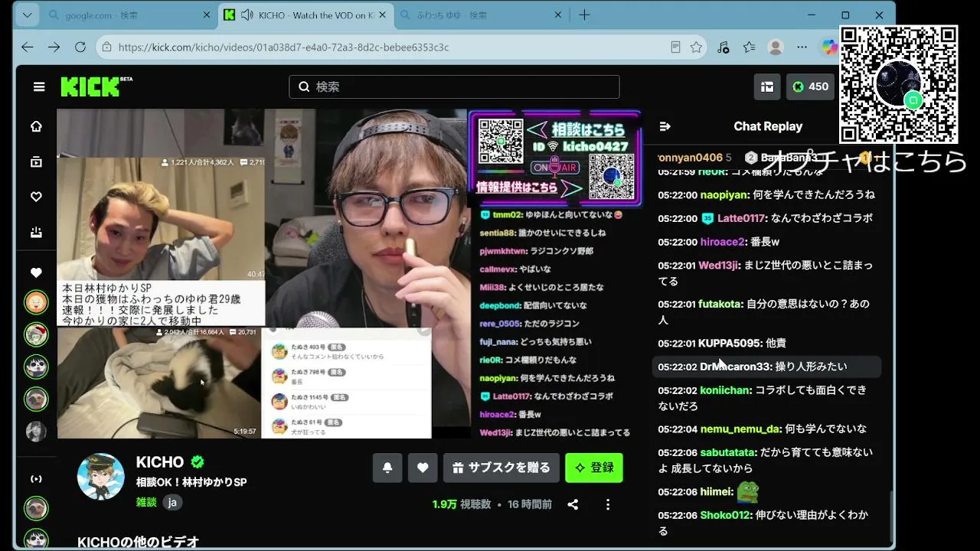Go to Home in Kick sidebar

(36, 126)
